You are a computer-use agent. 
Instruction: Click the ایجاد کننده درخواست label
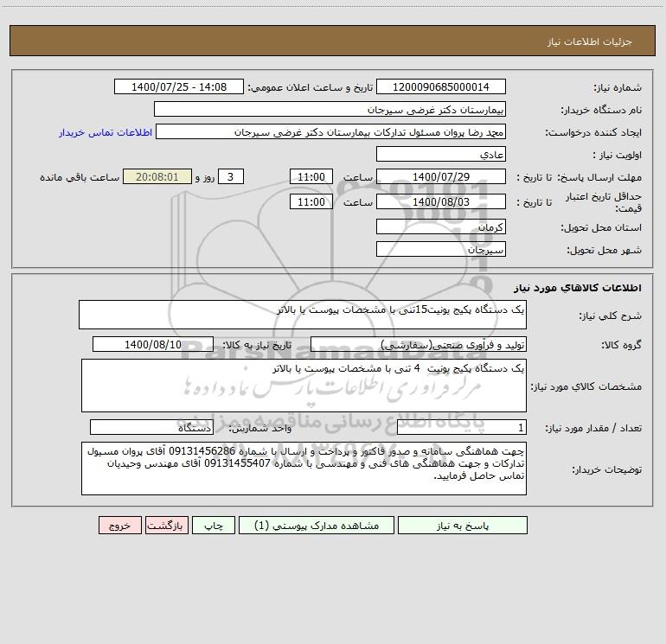click(x=593, y=132)
